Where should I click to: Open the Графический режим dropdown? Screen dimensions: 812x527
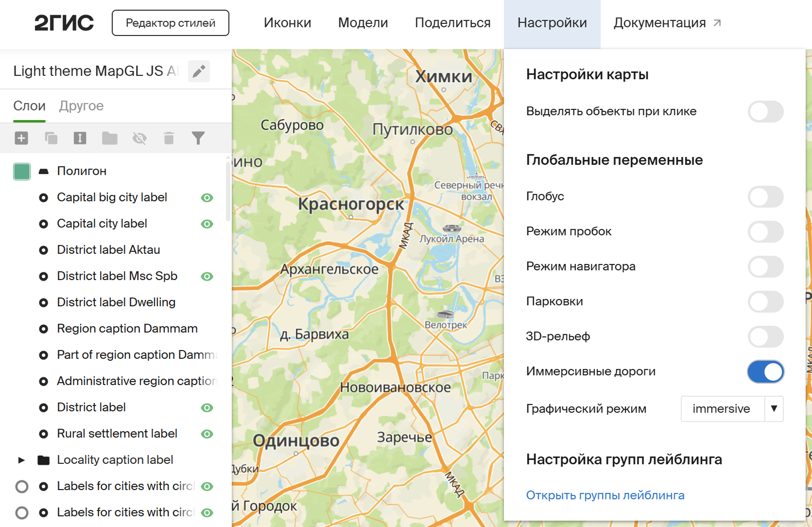(732, 409)
